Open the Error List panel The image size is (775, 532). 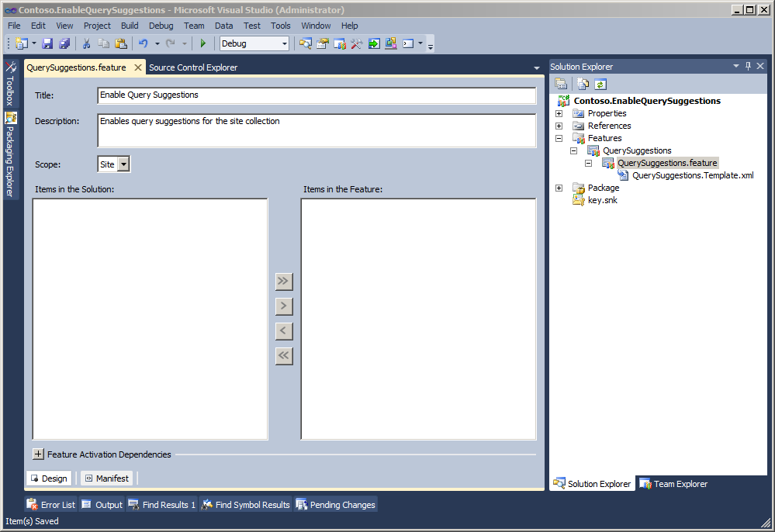[x=51, y=504]
